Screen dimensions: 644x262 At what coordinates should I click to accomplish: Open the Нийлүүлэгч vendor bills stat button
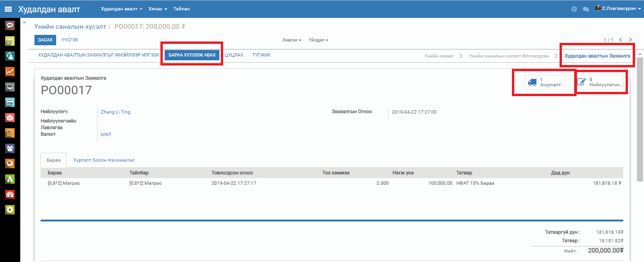tap(600, 82)
